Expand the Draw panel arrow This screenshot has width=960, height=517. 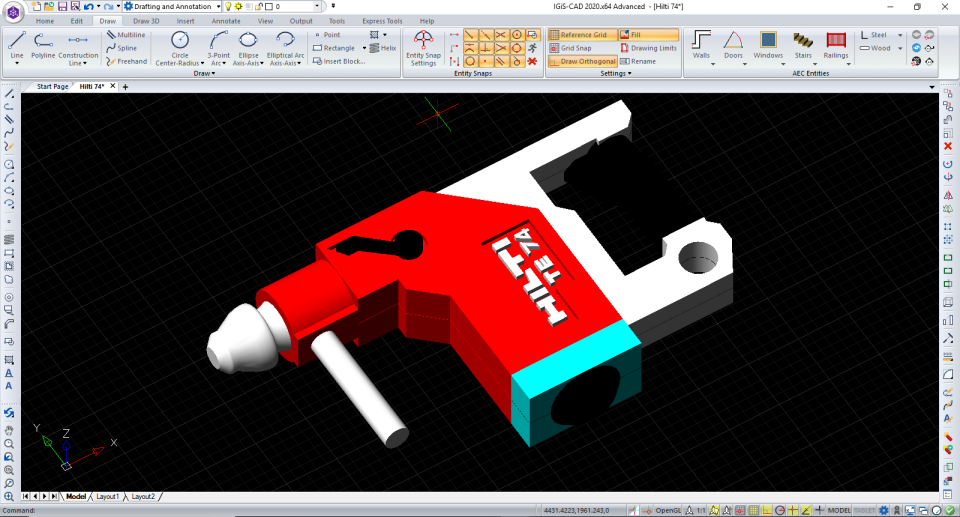coord(213,74)
